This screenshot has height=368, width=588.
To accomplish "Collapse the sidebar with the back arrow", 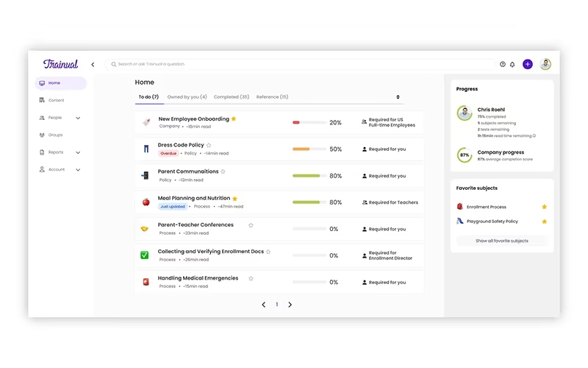I will [93, 65].
